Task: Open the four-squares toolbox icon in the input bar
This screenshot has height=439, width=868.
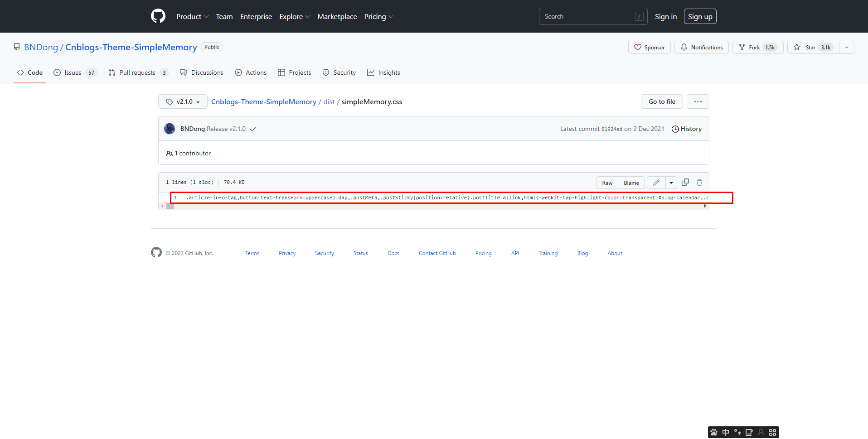Action: [x=773, y=432]
